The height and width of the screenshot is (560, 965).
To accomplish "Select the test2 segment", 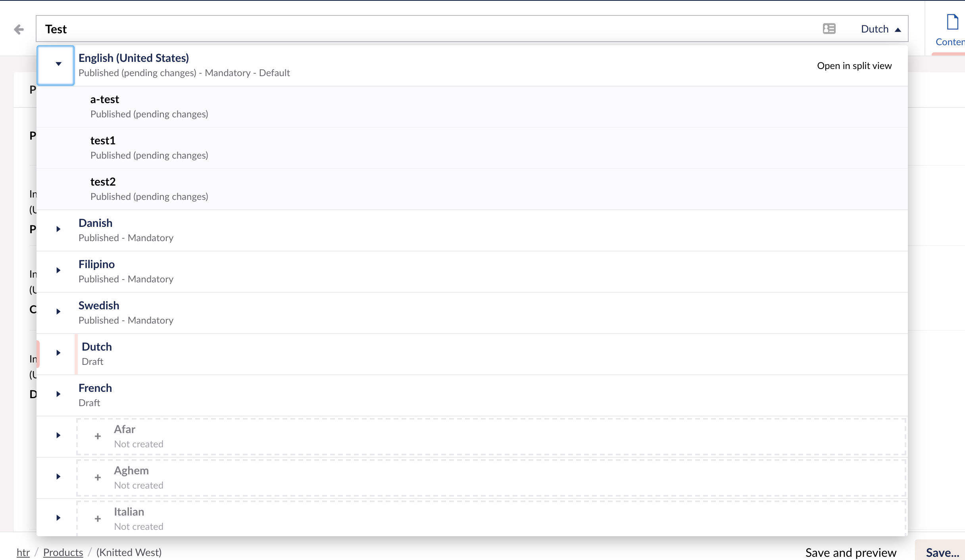I will (x=472, y=189).
